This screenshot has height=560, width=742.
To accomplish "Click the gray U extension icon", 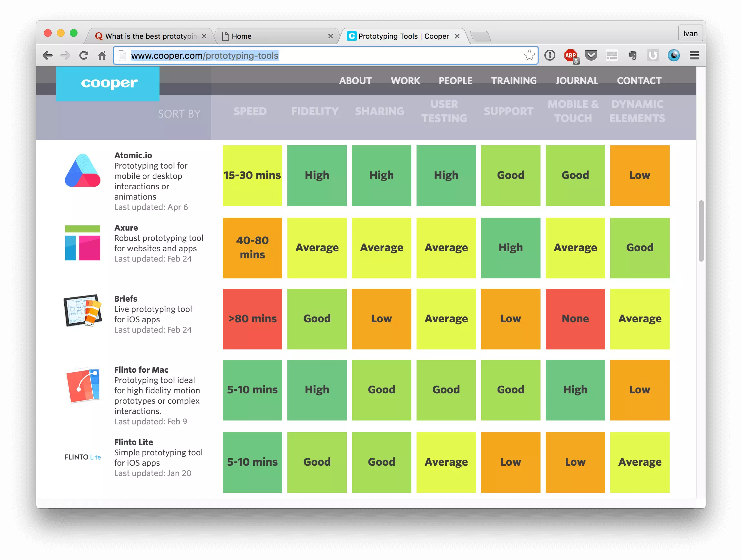I will tap(653, 55).
